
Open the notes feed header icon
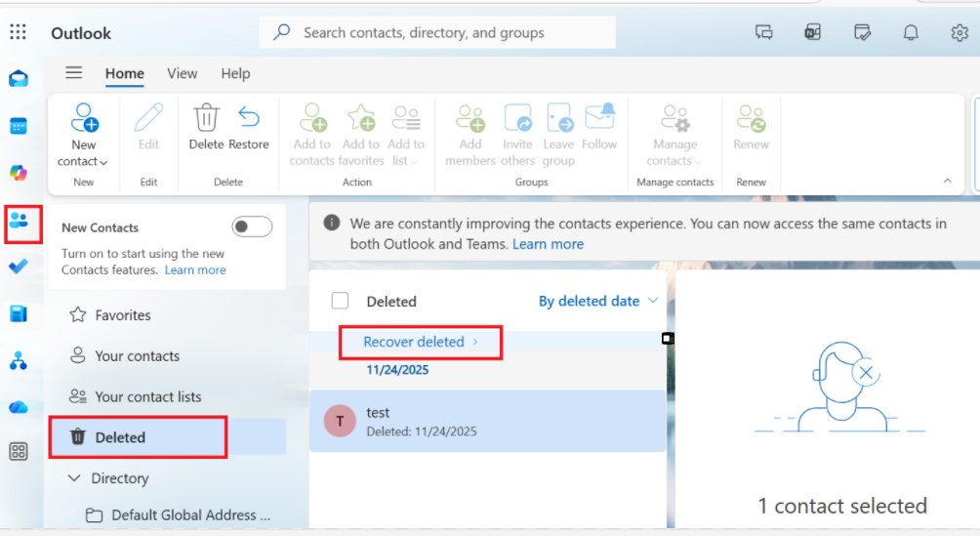pos(862,32)
